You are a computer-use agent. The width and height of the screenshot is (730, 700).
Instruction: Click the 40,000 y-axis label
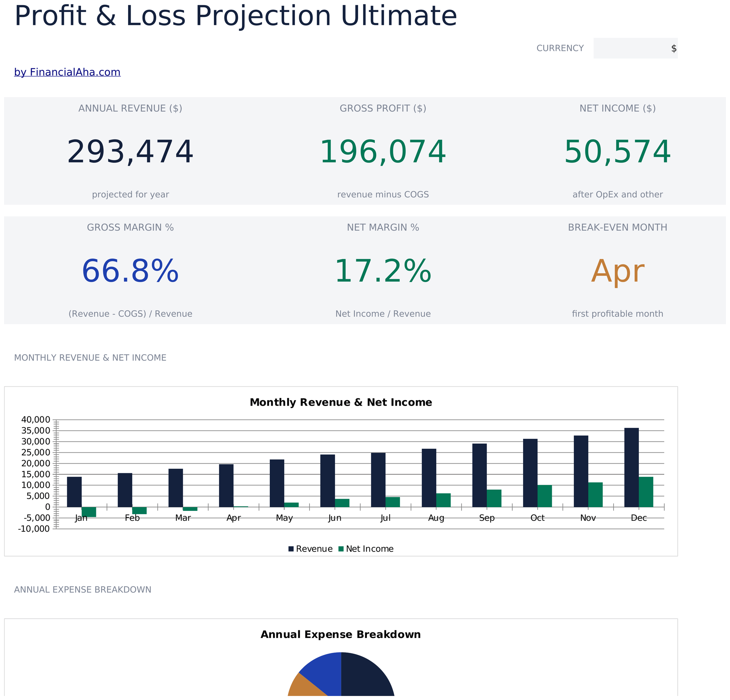pyautogui.click(x=36, y=420)
